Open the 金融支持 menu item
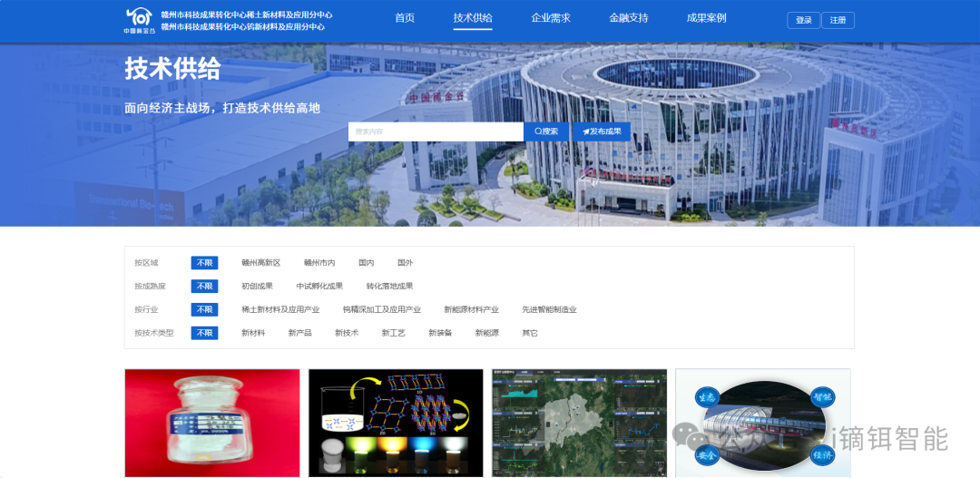Screen dimensions: 980x478 pyautogui.click(x=629, y=18)
